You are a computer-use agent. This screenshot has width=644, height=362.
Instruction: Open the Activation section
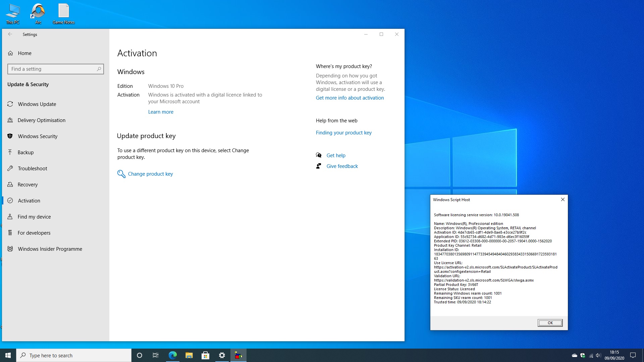29,200
